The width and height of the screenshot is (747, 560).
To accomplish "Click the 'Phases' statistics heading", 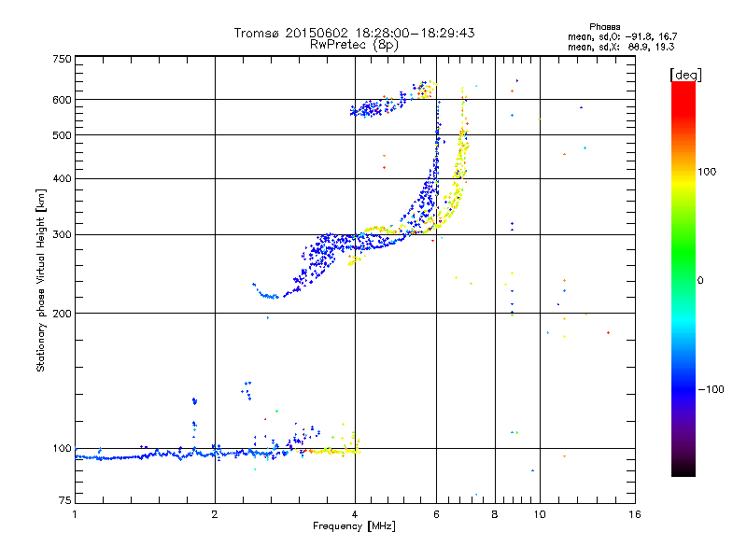I will pos(604,27).
